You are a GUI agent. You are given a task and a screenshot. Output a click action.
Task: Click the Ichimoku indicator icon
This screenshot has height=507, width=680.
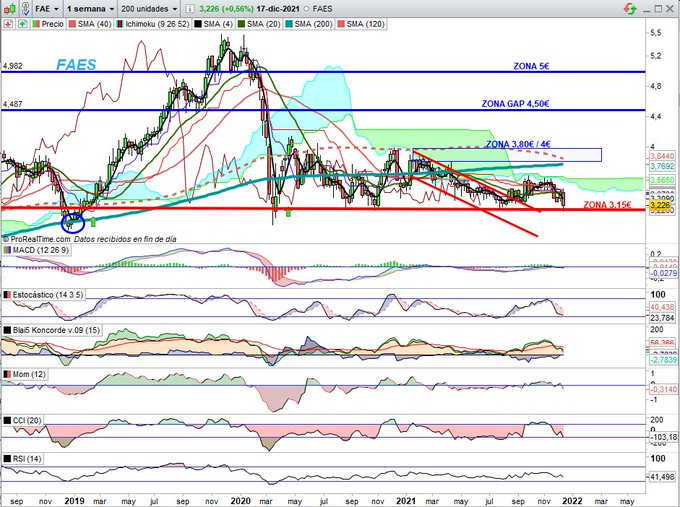[x=120, y=24]
